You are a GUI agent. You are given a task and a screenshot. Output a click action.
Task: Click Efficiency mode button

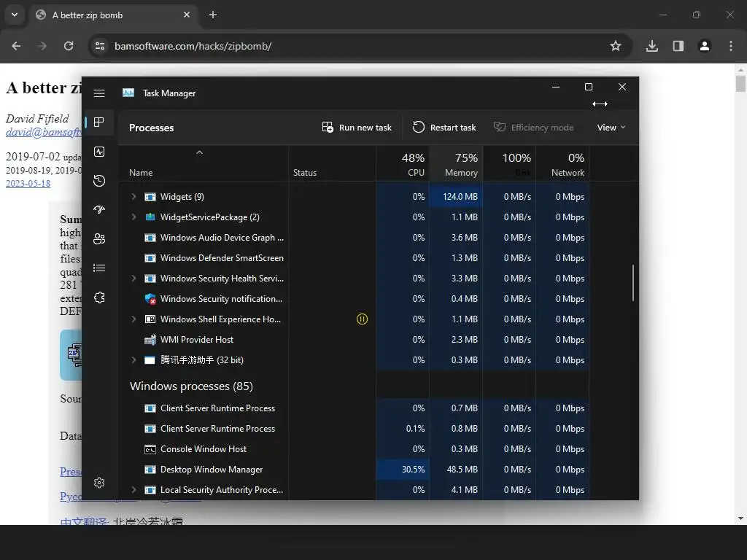pos(533,128)
